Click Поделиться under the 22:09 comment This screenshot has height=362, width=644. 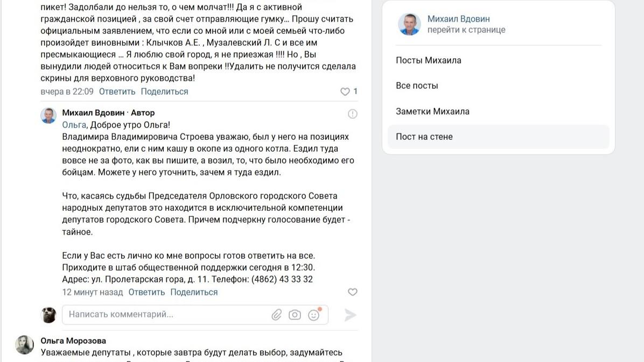pyautogui.click(x=164, y=91)
